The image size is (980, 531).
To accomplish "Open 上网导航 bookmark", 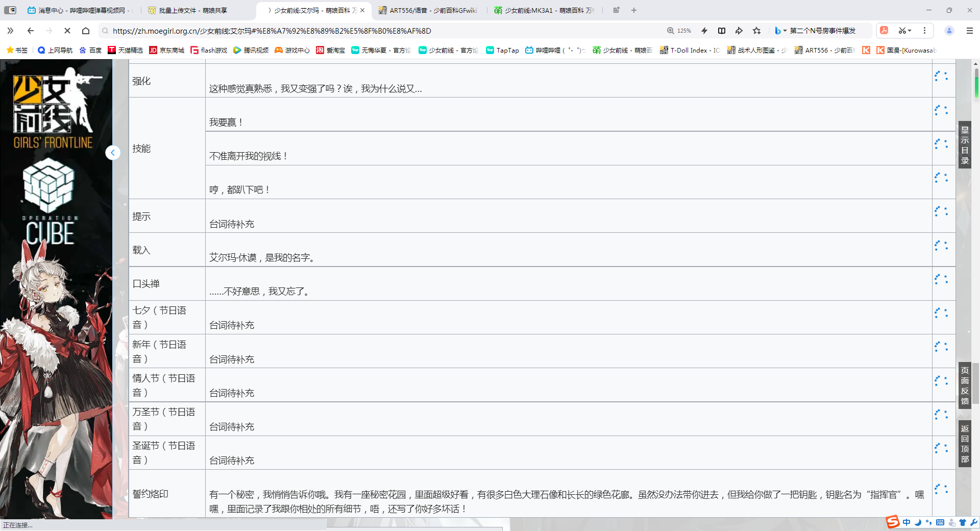I will pos(55,50).
